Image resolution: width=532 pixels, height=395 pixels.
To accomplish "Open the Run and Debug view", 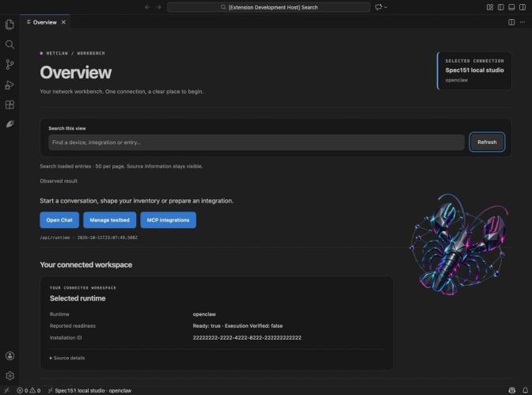I will pyautogui.click(x=9, y=85).
